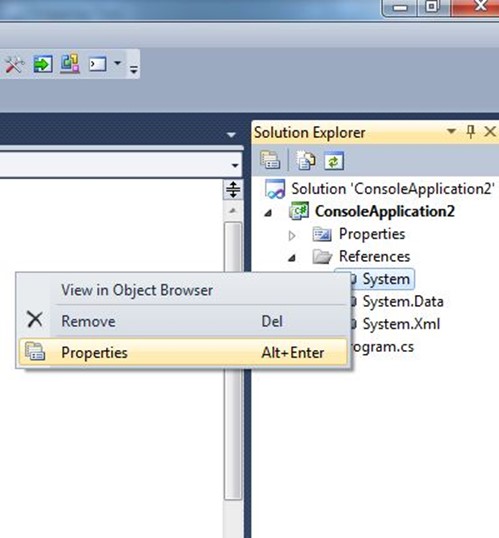
Task: Open the class diagram toolbar icon
Action: point(70,64)
